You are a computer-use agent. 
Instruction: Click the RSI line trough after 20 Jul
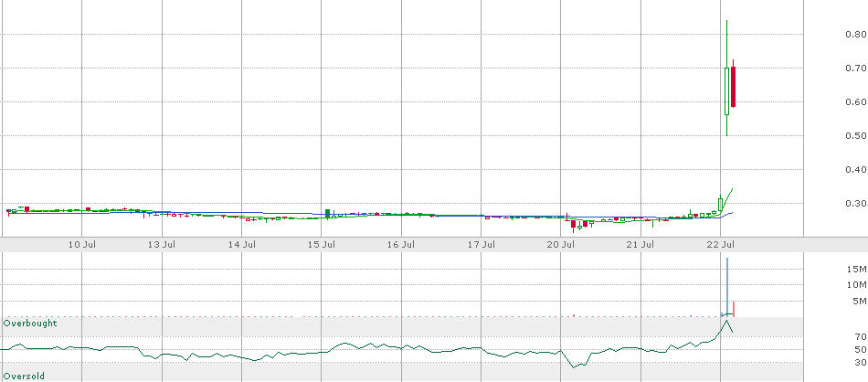[x=574, y=366]
